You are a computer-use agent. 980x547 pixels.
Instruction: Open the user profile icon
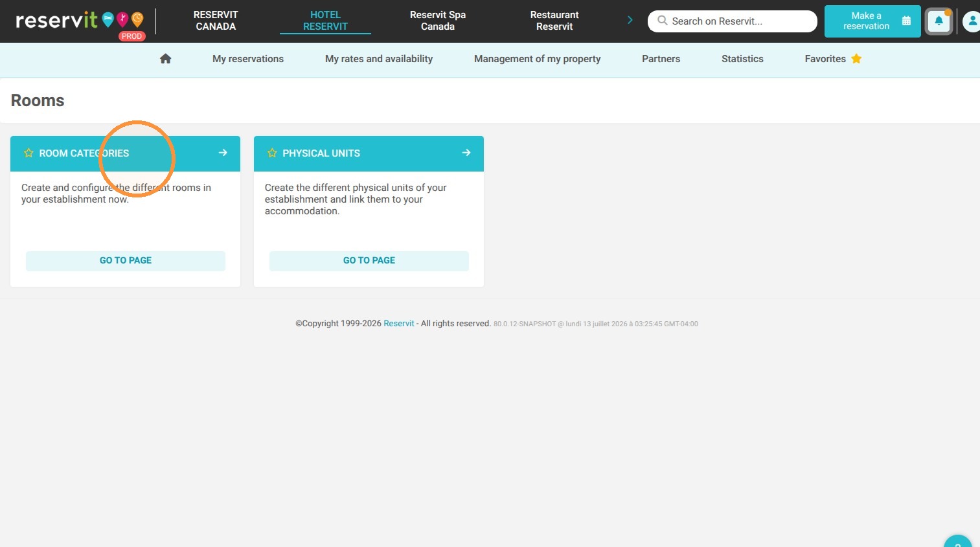(971, 21)
